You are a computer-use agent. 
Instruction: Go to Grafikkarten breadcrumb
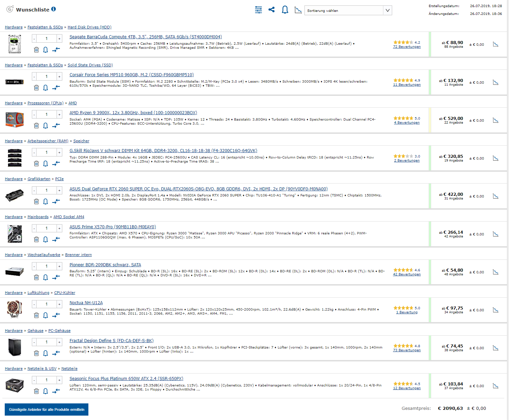click(x=39, y=179)
